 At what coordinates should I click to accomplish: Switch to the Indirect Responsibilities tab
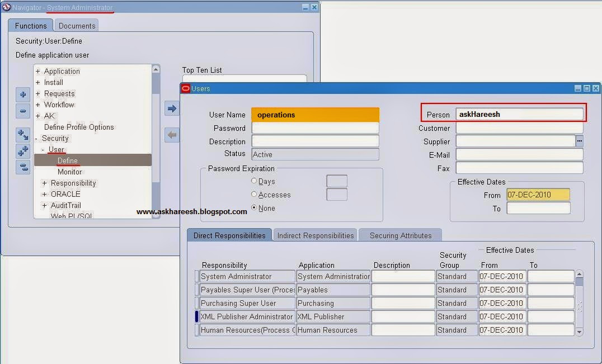315,235
